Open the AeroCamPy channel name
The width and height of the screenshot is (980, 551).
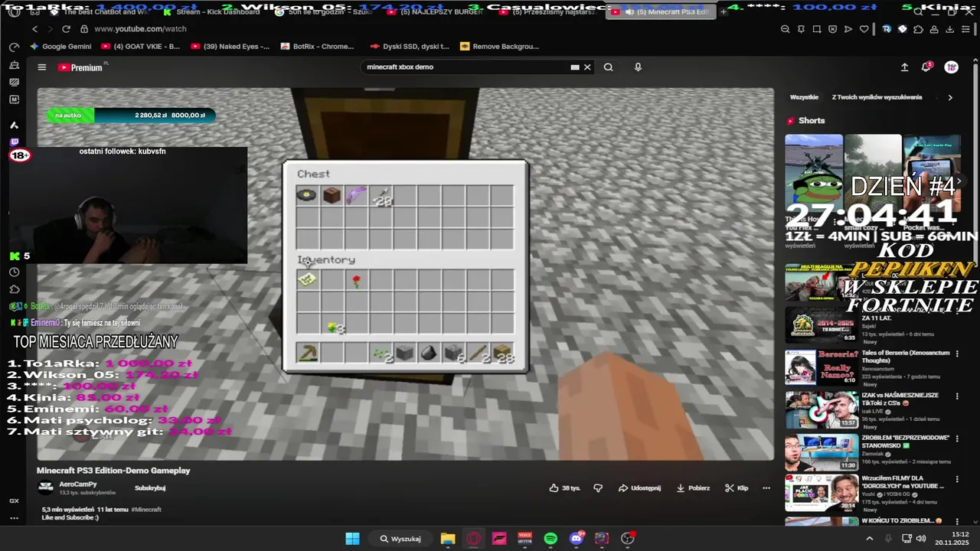[78, 484]
